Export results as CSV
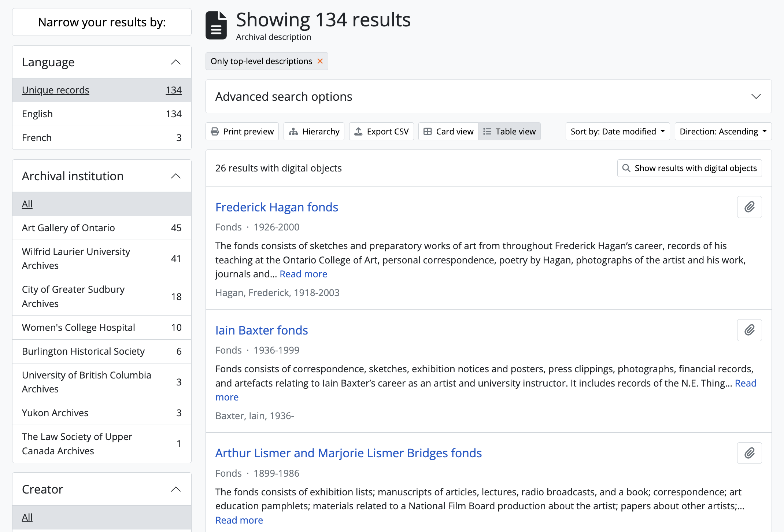 point(381,132)
